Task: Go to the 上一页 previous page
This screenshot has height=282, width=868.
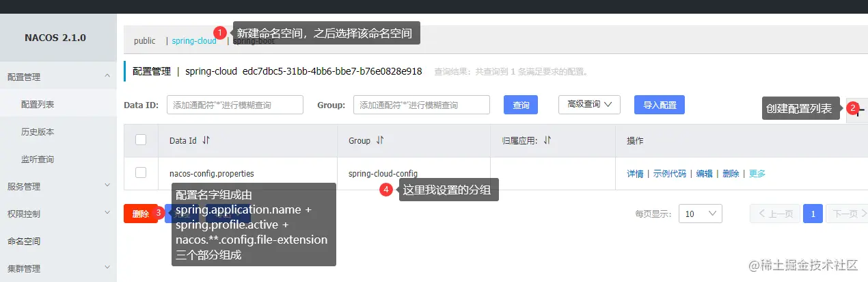Action: pyautogui.click(x=774, y=214)
